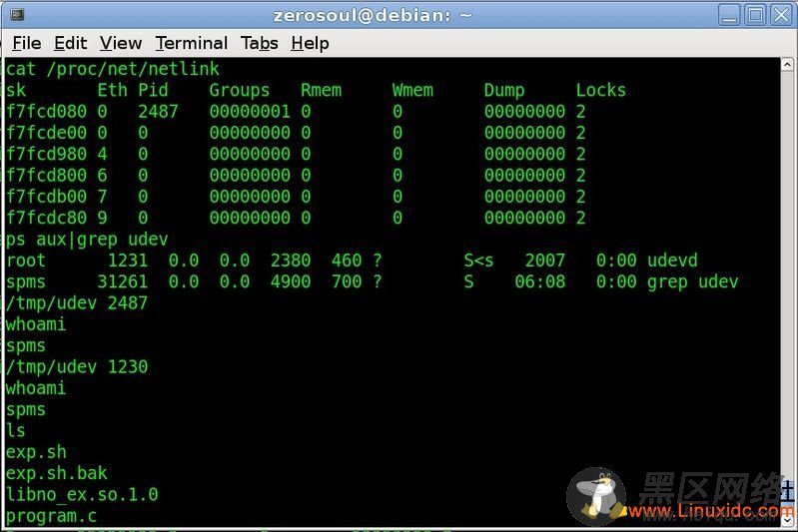
Task: Open the Tabs menu
Action: coord(259,43)
